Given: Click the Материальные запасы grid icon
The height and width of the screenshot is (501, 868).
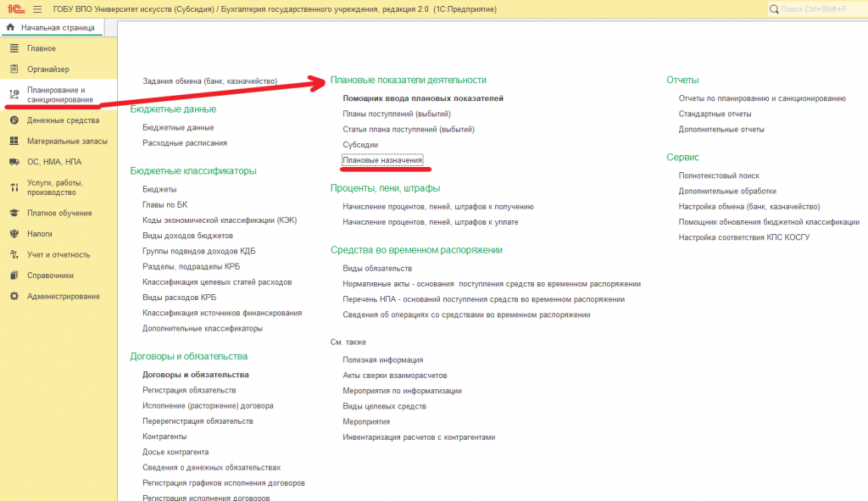Looking at the screenshot, I should coord(14,142).
